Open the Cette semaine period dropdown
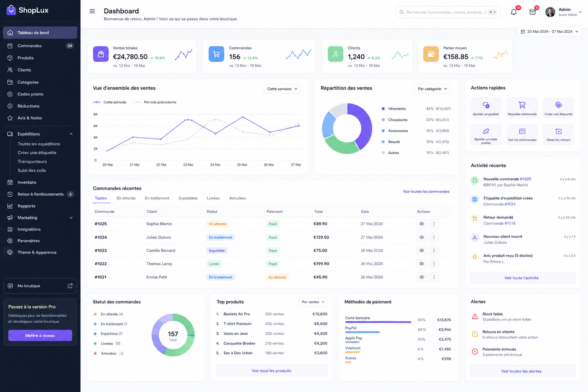This screenshot has height=392, width=588. click(x=282, y=89)
